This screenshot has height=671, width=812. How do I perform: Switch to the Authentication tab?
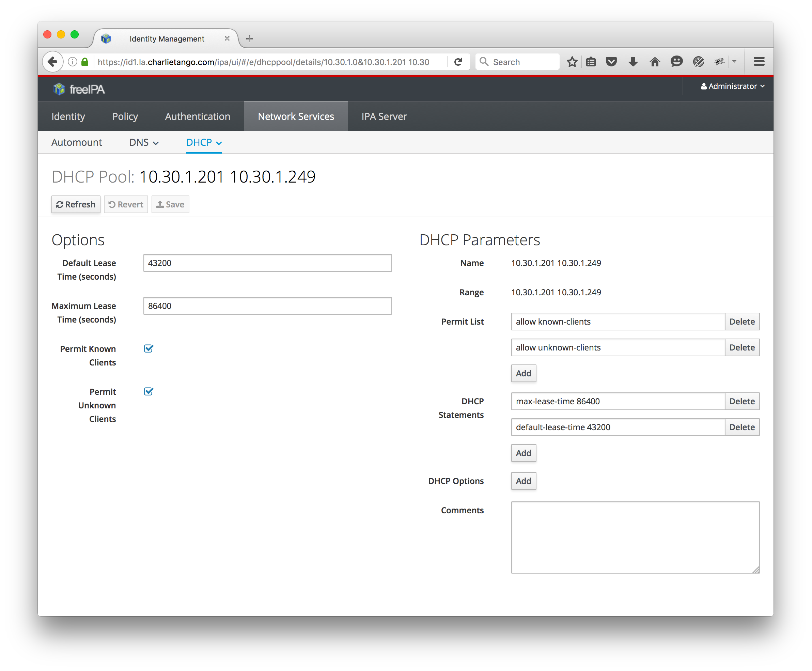198,116
